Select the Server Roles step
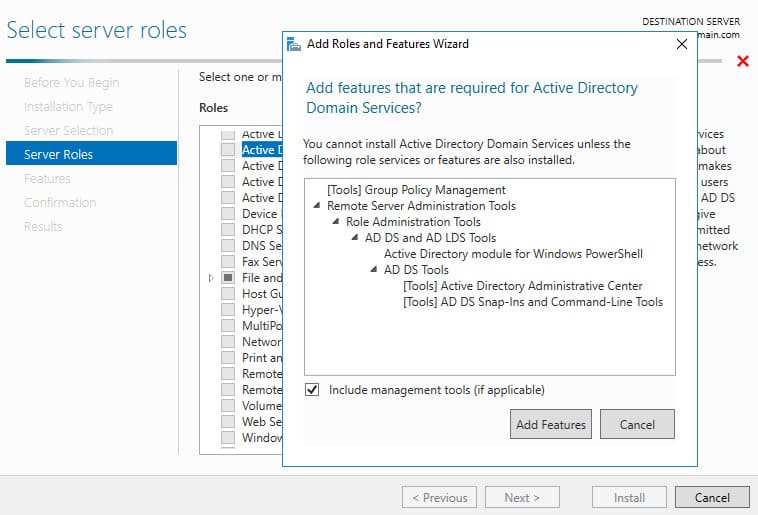 click(x=91, y=153)
